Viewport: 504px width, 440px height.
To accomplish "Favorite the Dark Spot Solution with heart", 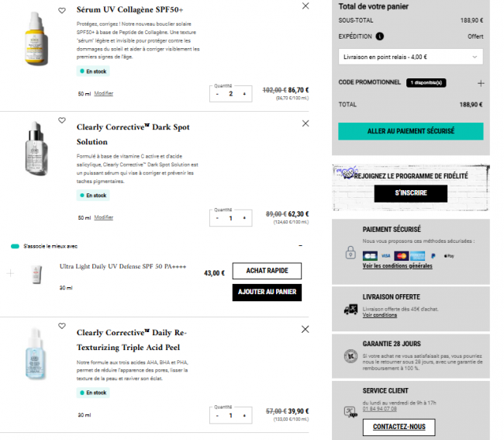I will pos(62,120).
